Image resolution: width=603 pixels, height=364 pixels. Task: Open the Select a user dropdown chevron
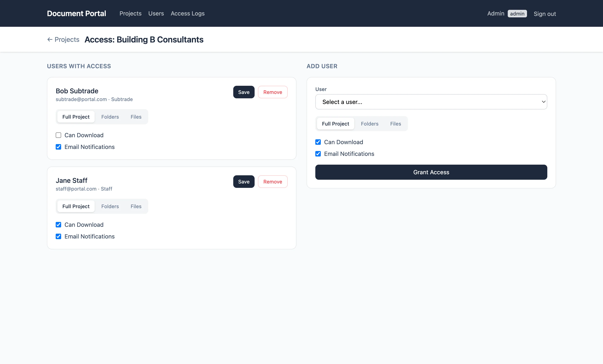[544, 102]
